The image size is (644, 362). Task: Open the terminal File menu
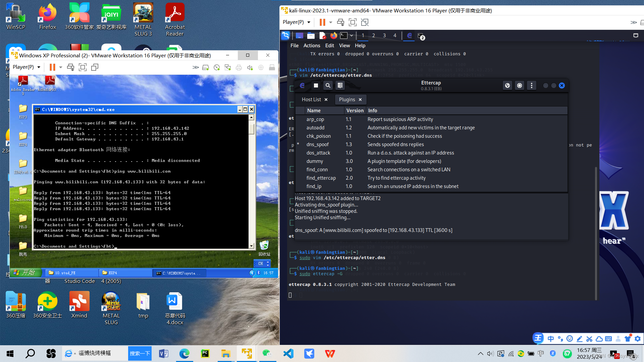coord(294,46)
